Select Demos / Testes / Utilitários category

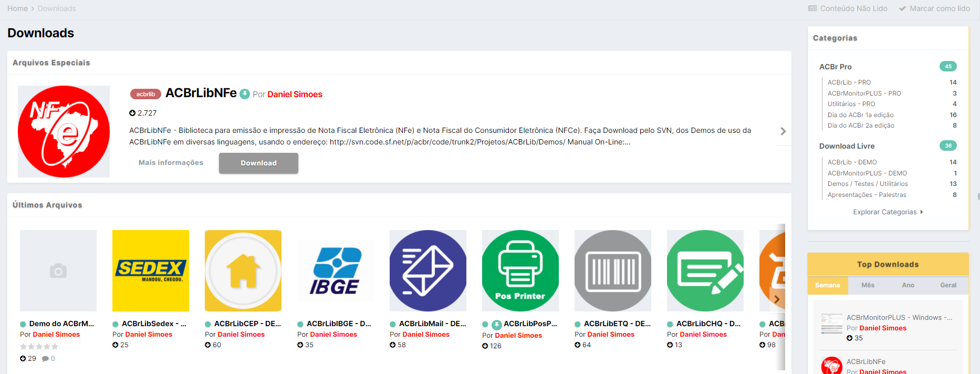pos(868,184)
